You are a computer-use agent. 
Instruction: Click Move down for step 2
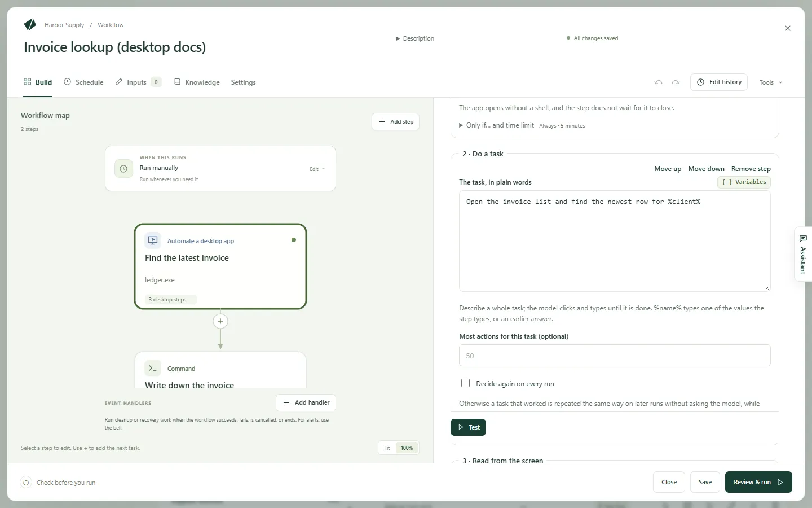click(706, 169)
